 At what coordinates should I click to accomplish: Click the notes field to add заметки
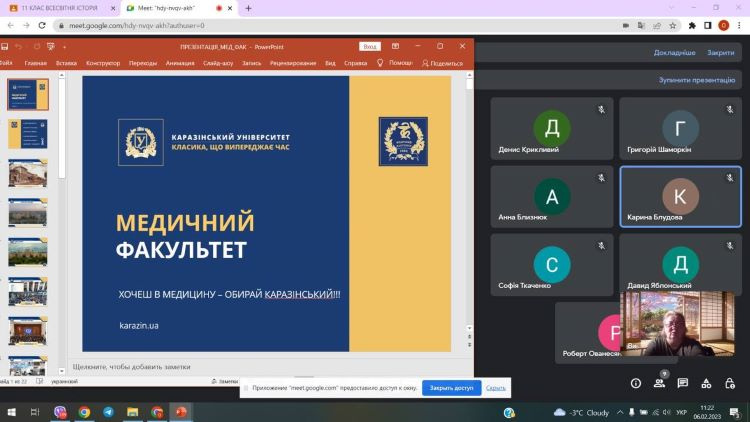coord(268,367)
